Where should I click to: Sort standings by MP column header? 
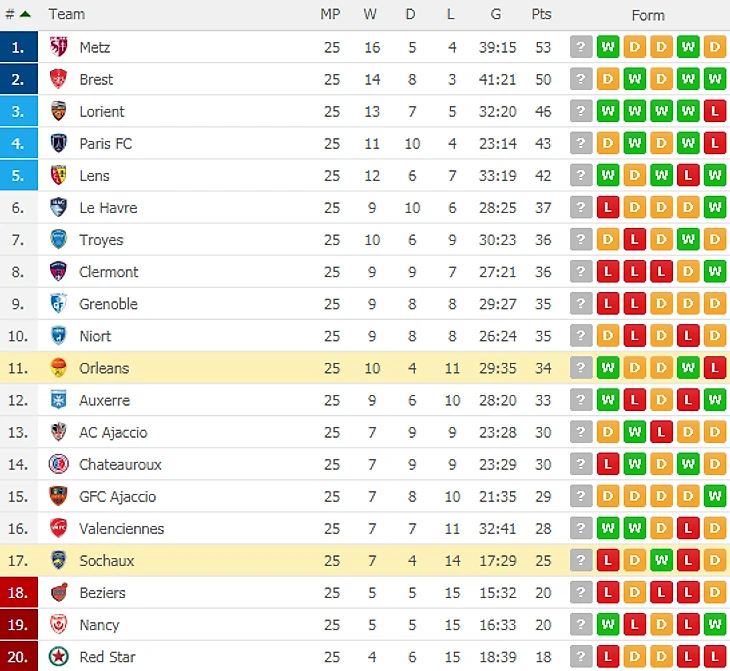331,14
